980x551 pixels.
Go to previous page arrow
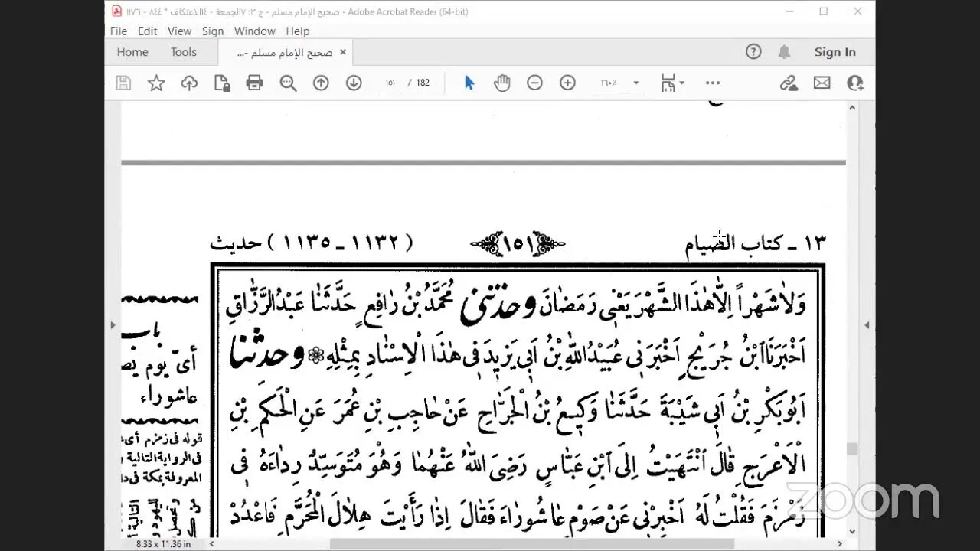[x=321, y=83]
